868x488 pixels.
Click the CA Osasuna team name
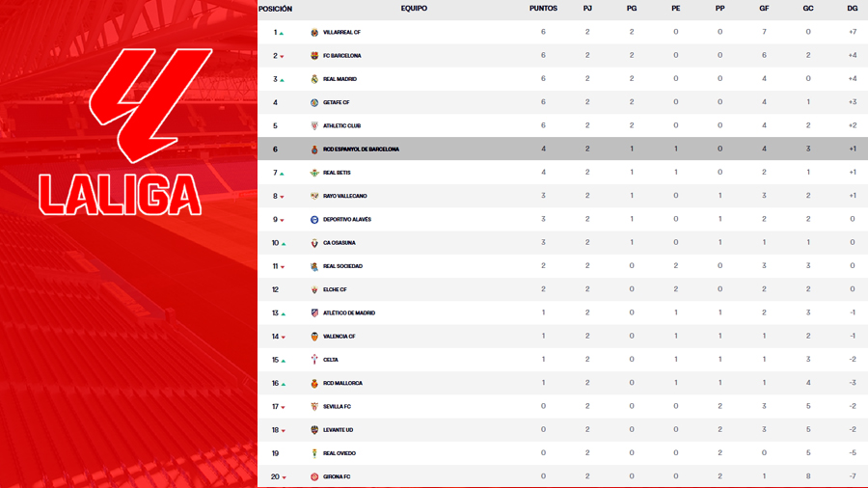(x=339, y=243)
